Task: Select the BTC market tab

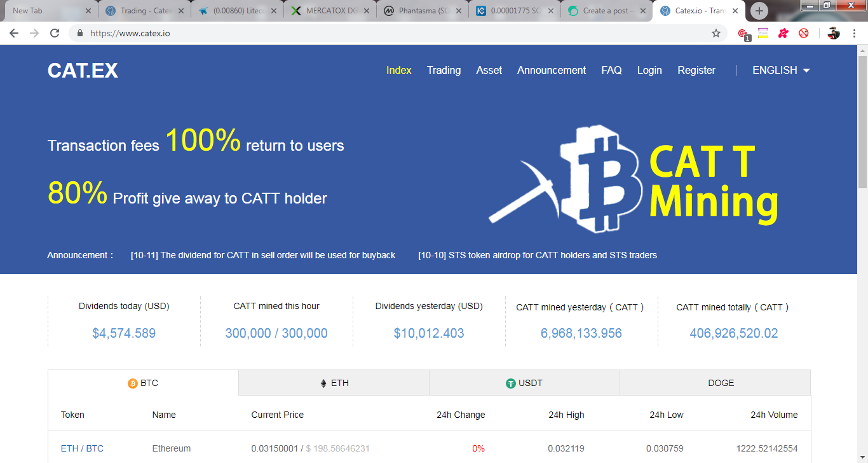Action: (x=143, y=383)
